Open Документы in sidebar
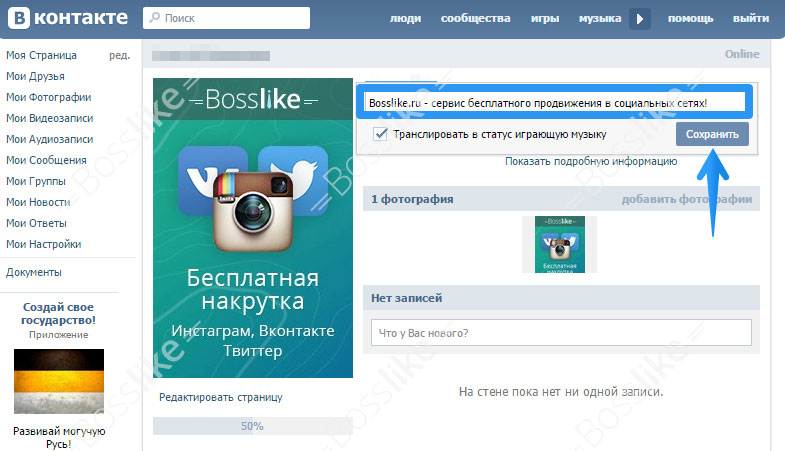The width and height of the screenshot is (785, 451). pos(34,272)
